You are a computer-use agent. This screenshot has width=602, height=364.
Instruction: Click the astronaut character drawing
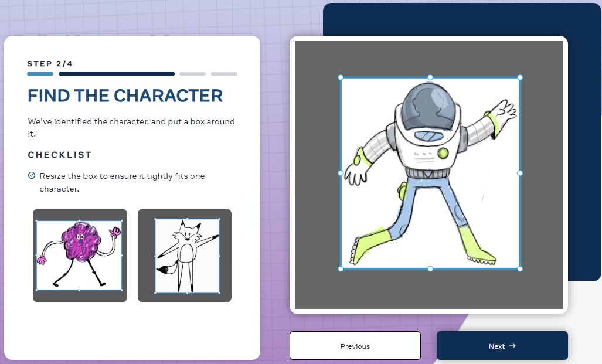tap(430, 173)
